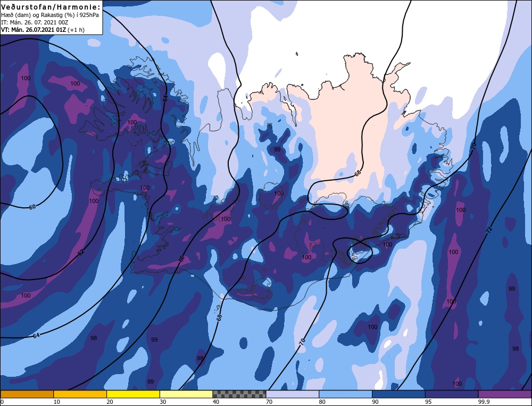Pick the light blue 80–90 legend swatch
The height and width of the screenshot is (406, 532).
tap(345, 394)
